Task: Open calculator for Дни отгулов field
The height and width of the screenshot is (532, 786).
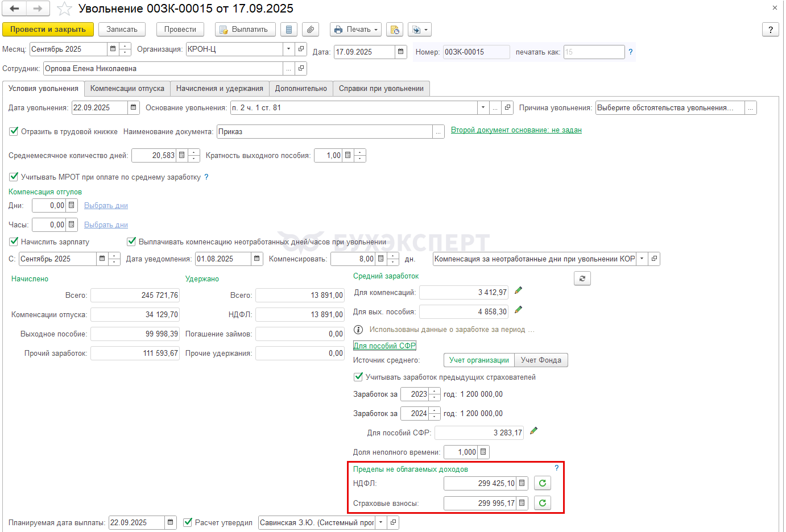Action: [x=72, y=205]
